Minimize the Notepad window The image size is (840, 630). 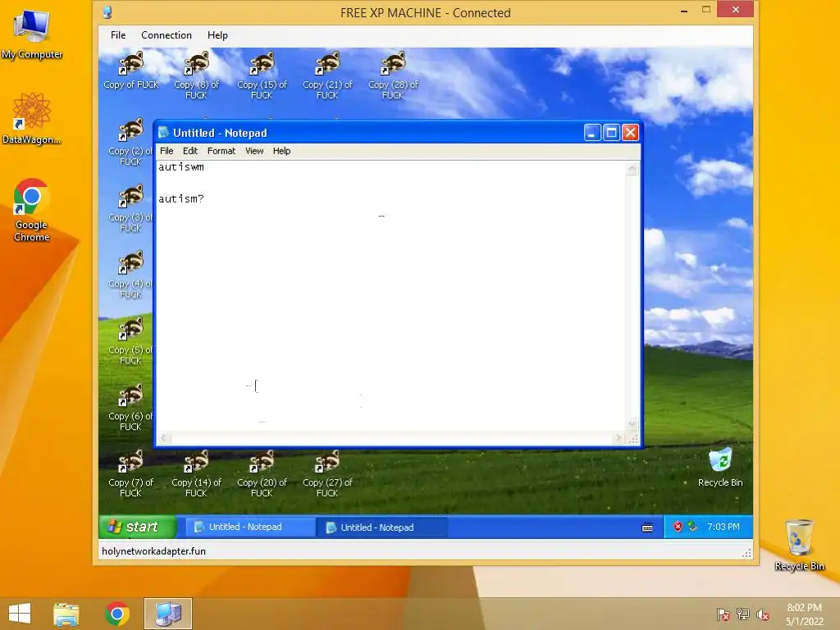592,132
